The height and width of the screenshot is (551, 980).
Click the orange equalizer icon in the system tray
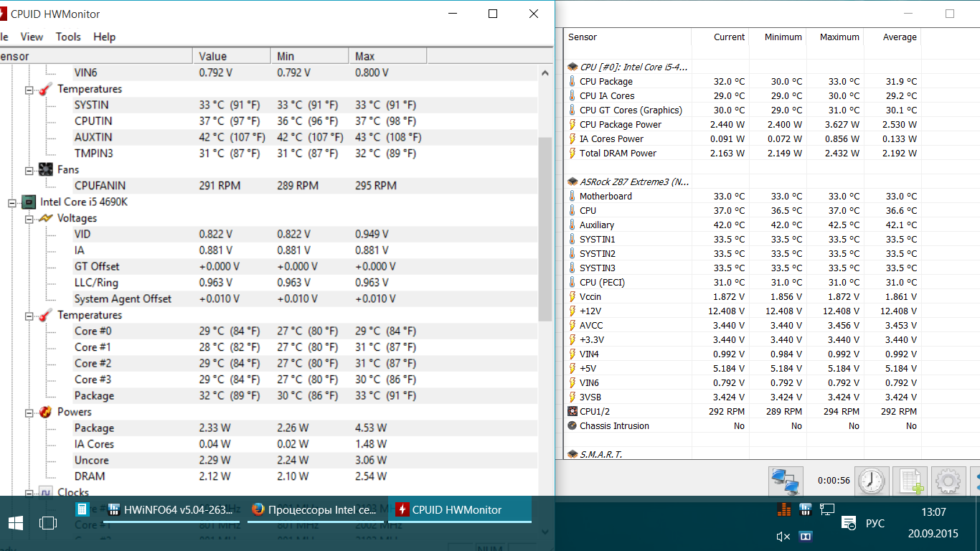783,509
